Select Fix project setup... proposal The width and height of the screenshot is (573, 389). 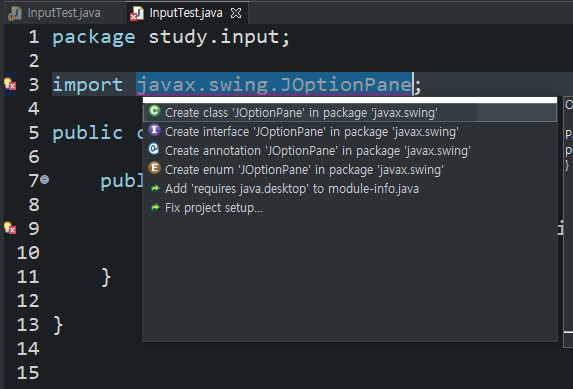coord(350,208)
